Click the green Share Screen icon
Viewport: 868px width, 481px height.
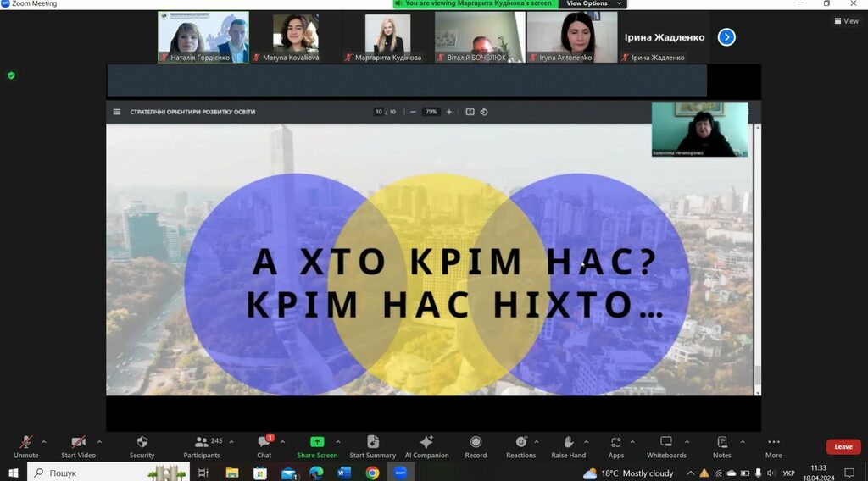tap(317, 442)
